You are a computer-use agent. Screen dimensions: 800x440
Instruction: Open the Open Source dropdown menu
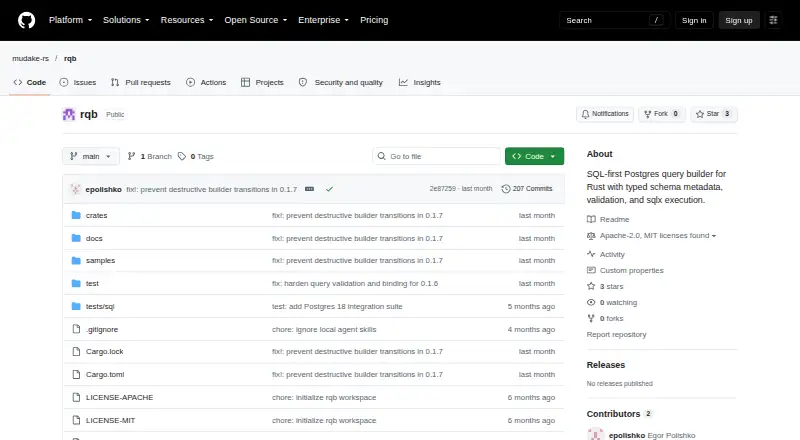pyautogui.click(x=256, y=20)
